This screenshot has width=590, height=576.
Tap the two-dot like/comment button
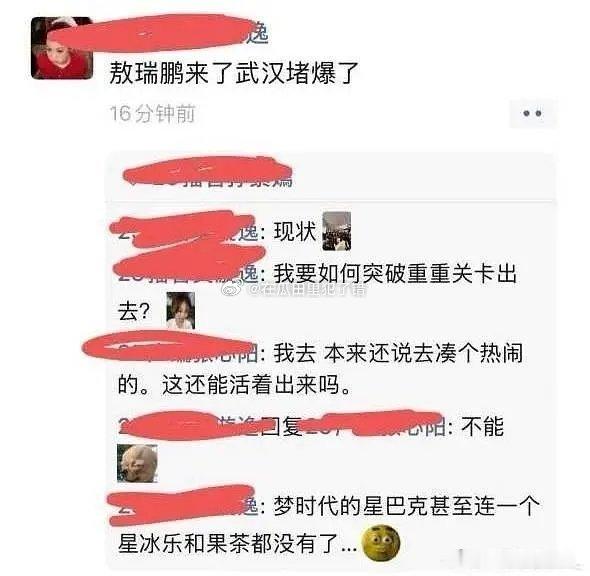click(533, 113)
